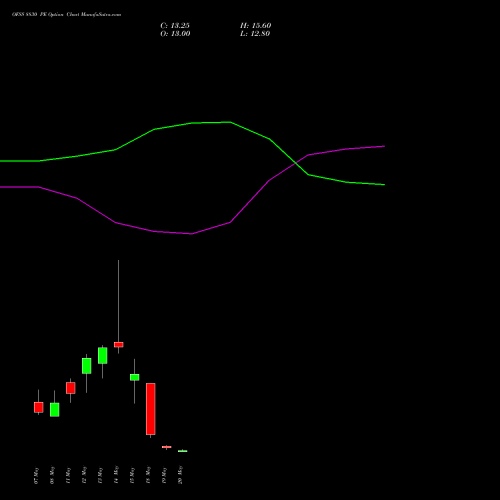Click the red candlestick above 07 May
Viewport: 500px width, 500px height.
point(39,407)
